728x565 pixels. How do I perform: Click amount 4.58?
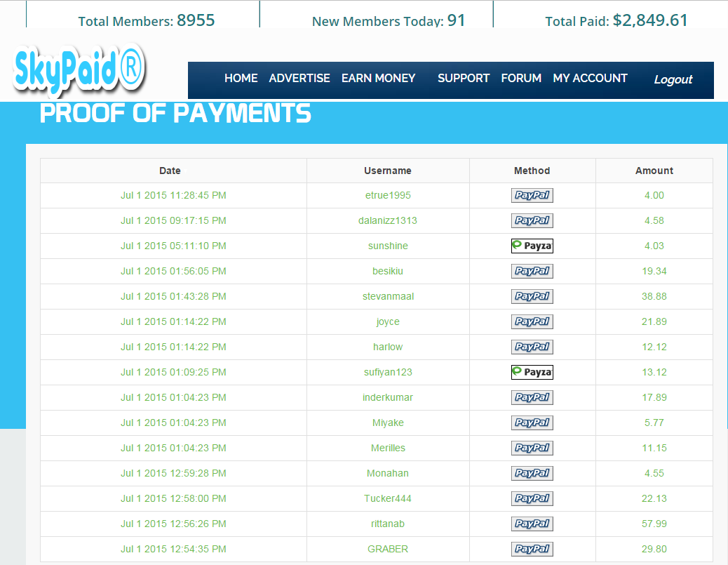point(654,220)
